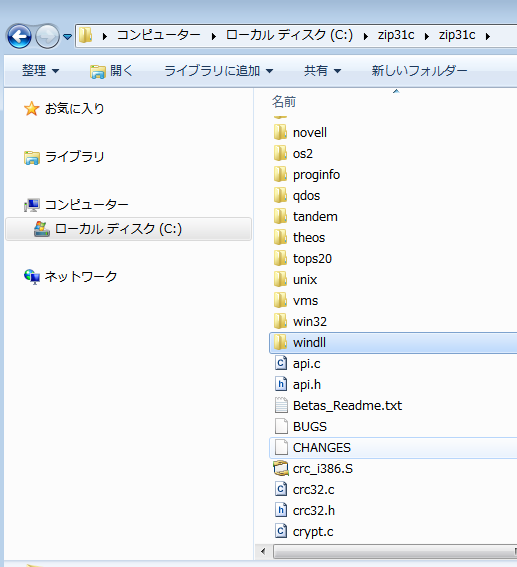Select ライブラリ in the navigation pane
Screen dimensions: 517x567
74,157
